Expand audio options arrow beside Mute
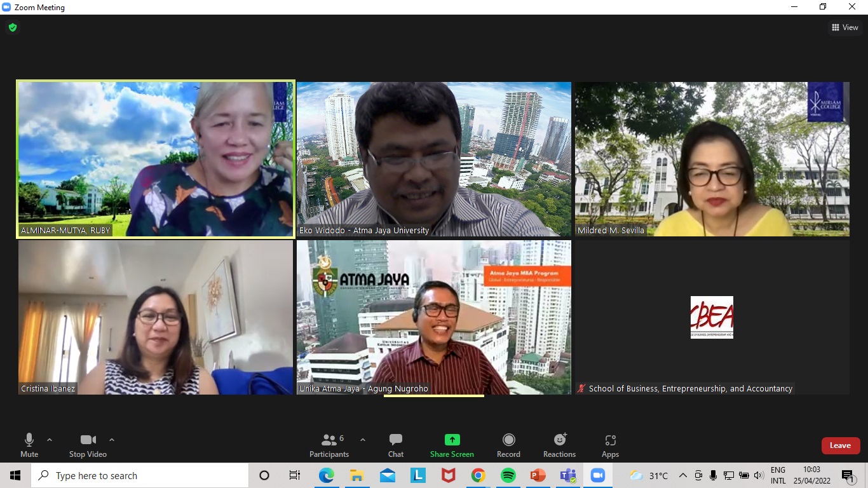 50,440
